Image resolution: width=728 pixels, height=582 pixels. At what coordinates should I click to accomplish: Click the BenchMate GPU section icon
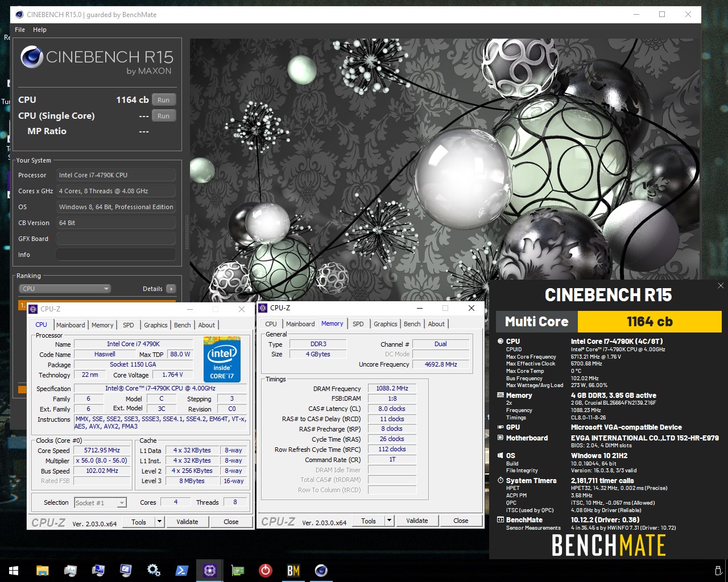[500, 427]
